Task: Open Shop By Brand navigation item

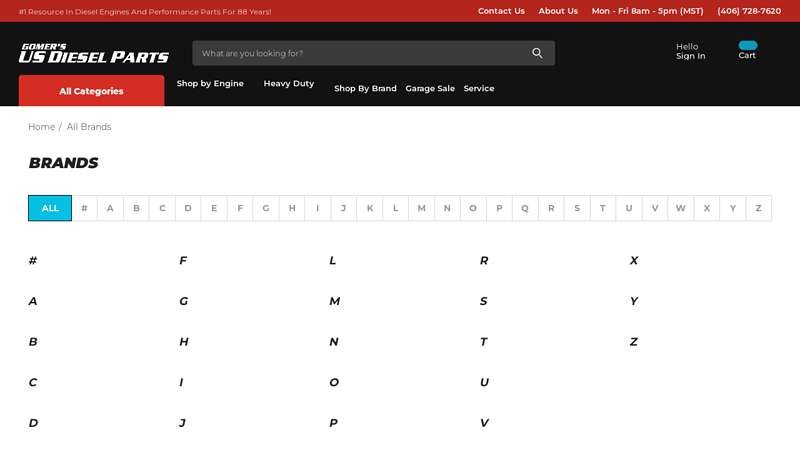Action: 365,89
